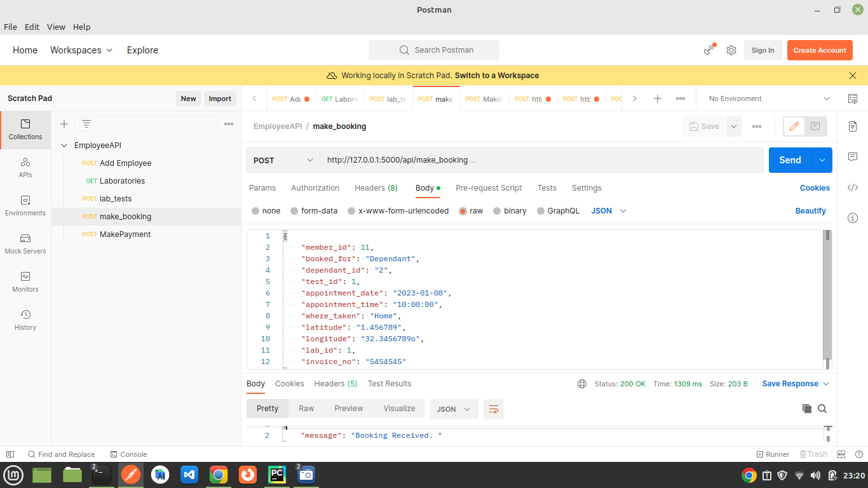The image size is (868, 488).
Task: Click the Import button
Action: pyautogui.click(x=220, y=98)
